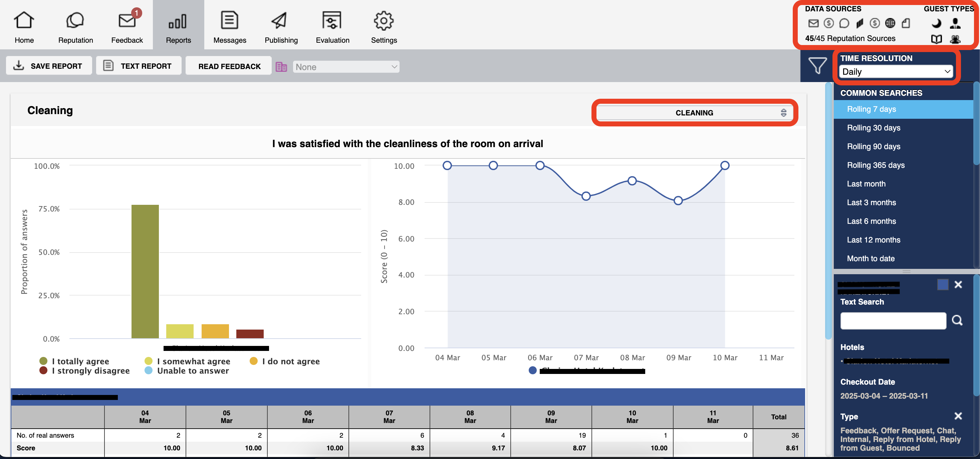This screenshot has height=459, width=980.
Task: Click the Type filter values text
Action: (901, 439)
